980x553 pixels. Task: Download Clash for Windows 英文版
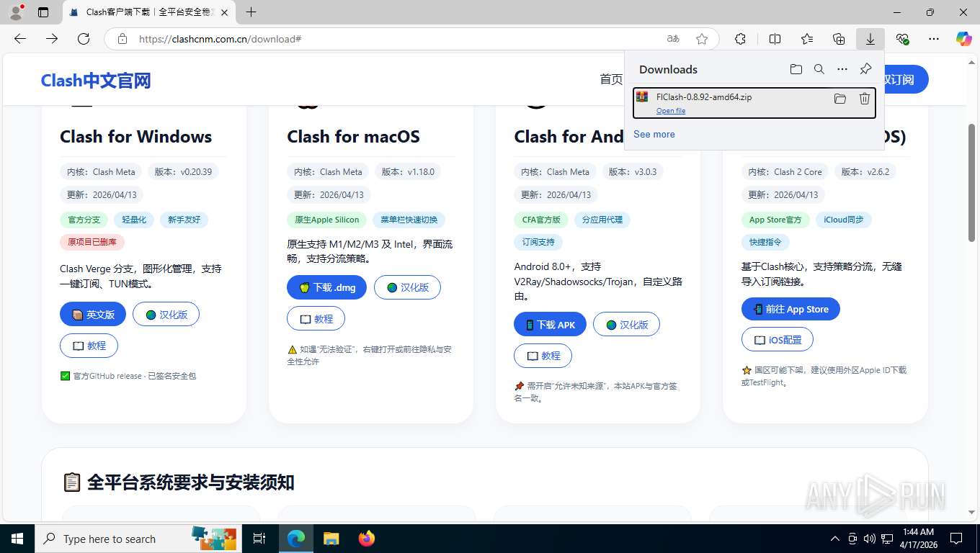coord(93,315)
